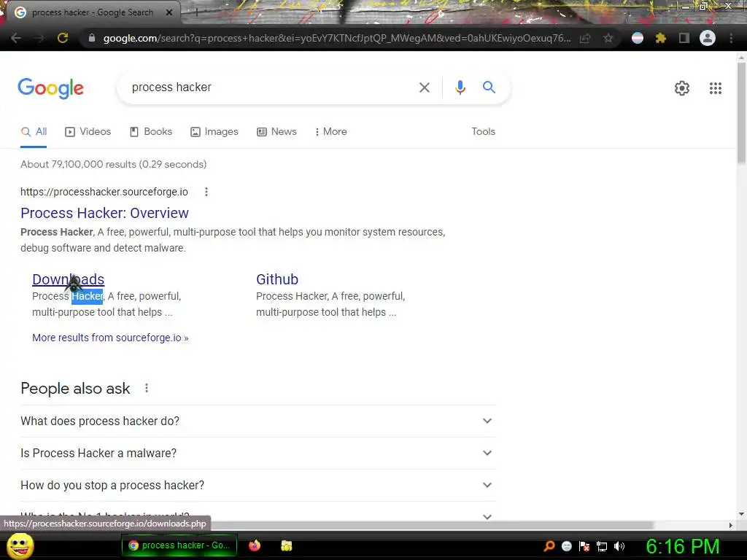This screenshot has height=560, width=747.
Task: Click the 6:16 PM taskbar clock
Action: [682, 546]
